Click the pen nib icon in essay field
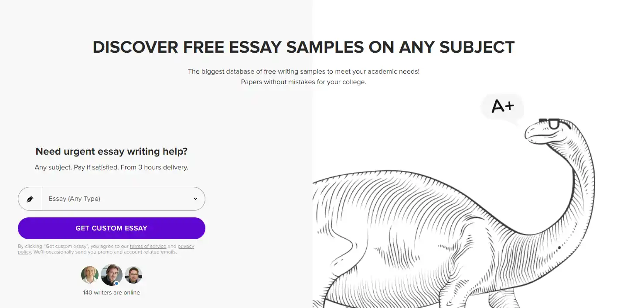The height and width of the screenshot is (308, 644). click(x=30, y=199)
